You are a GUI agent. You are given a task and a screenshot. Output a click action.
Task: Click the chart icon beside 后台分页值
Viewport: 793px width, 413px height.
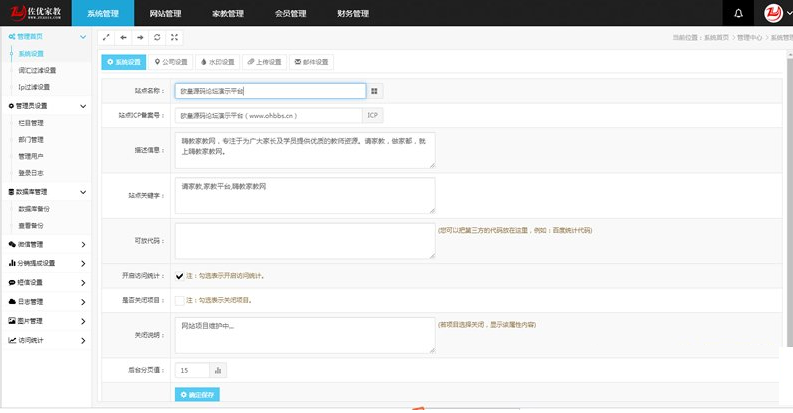click(218, 371)
